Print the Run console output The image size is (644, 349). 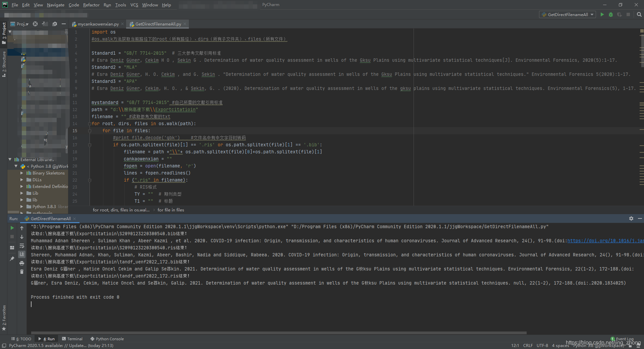[22, 263]
